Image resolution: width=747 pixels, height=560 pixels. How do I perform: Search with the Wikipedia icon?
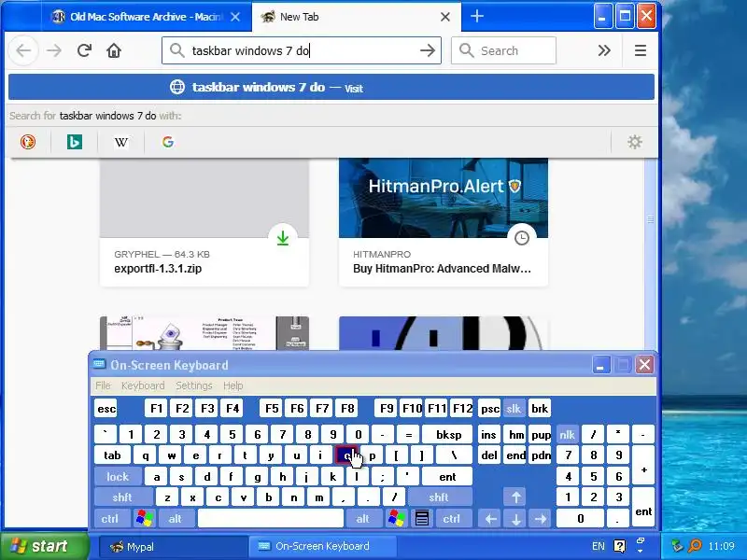[x=121, y=142]
